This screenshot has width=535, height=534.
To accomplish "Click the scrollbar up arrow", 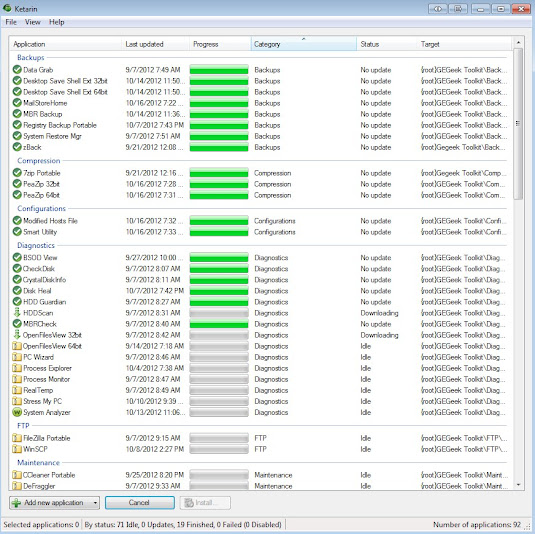I will 518,43.
